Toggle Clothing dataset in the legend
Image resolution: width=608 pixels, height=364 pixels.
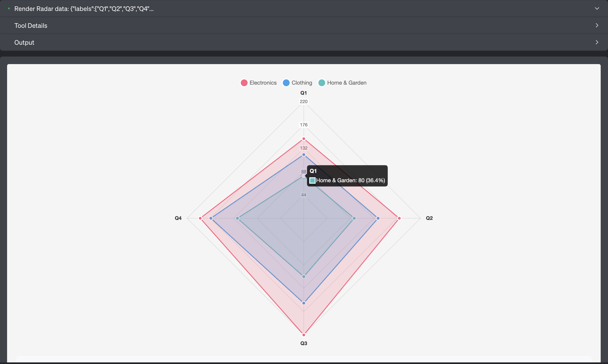click(x=302, y=83)
